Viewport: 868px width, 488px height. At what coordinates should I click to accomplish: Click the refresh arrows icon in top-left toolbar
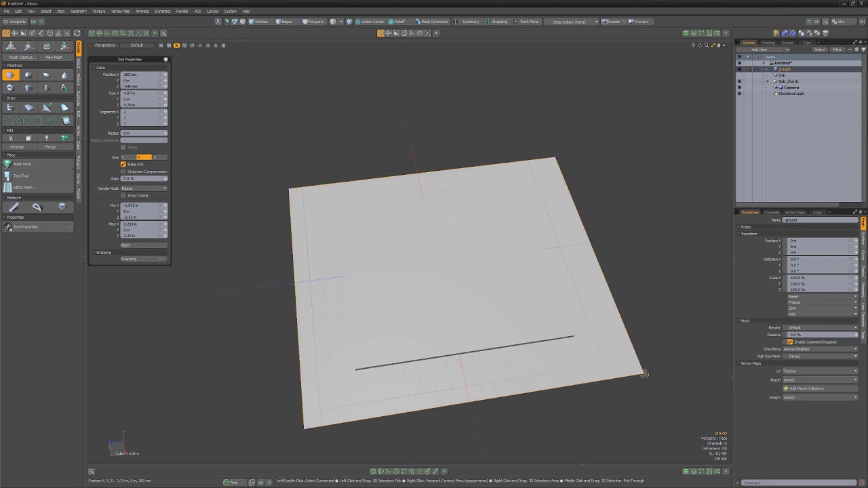[x=77, y=33]
